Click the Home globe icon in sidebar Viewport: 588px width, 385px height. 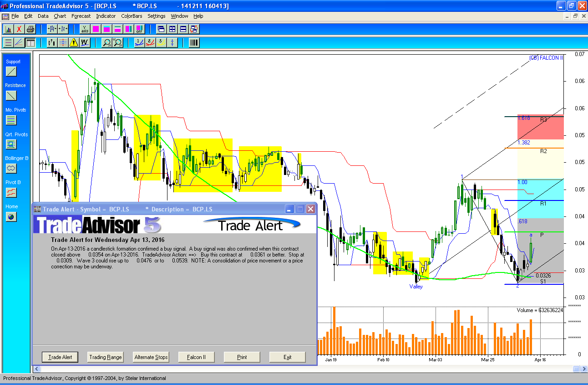click(11, 217)
